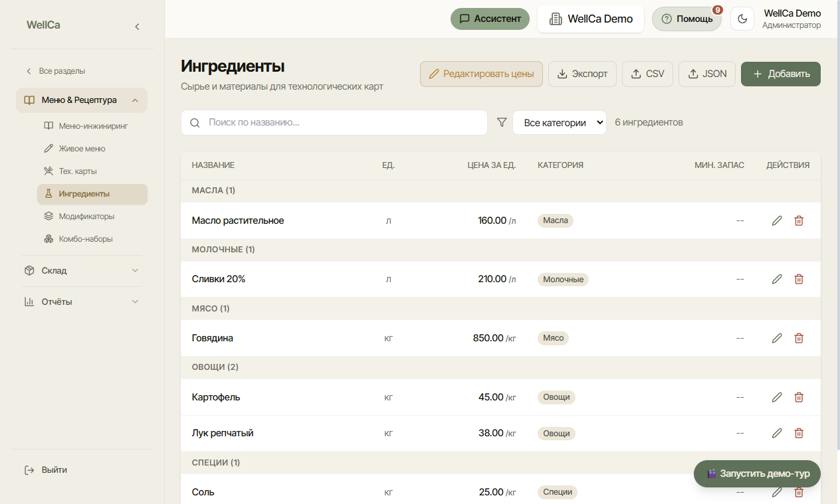The height and width of the screenshot is (504, 840).
Task: Edit the Говядина row
Action: pos(777,338)
